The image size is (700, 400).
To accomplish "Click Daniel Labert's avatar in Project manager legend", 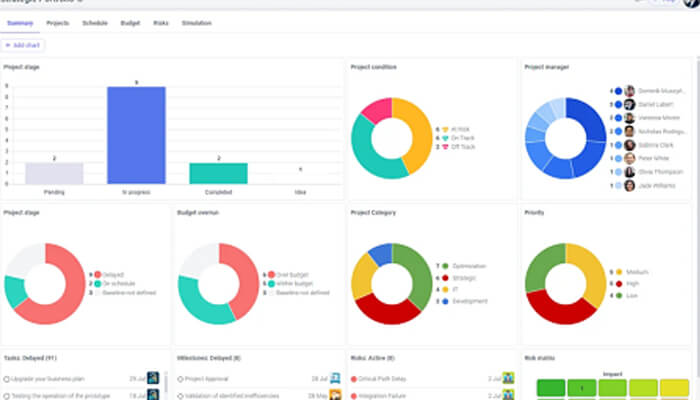I will tap(630, 104).
